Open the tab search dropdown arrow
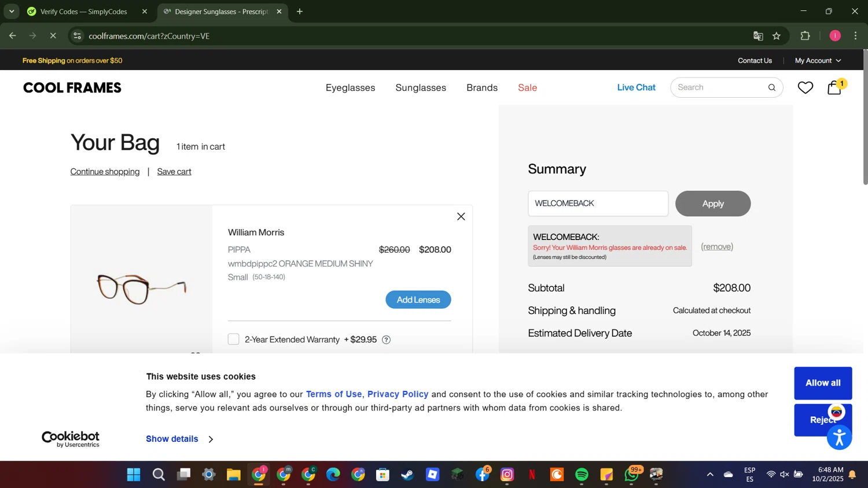868x488 pixels. point(12,12)
